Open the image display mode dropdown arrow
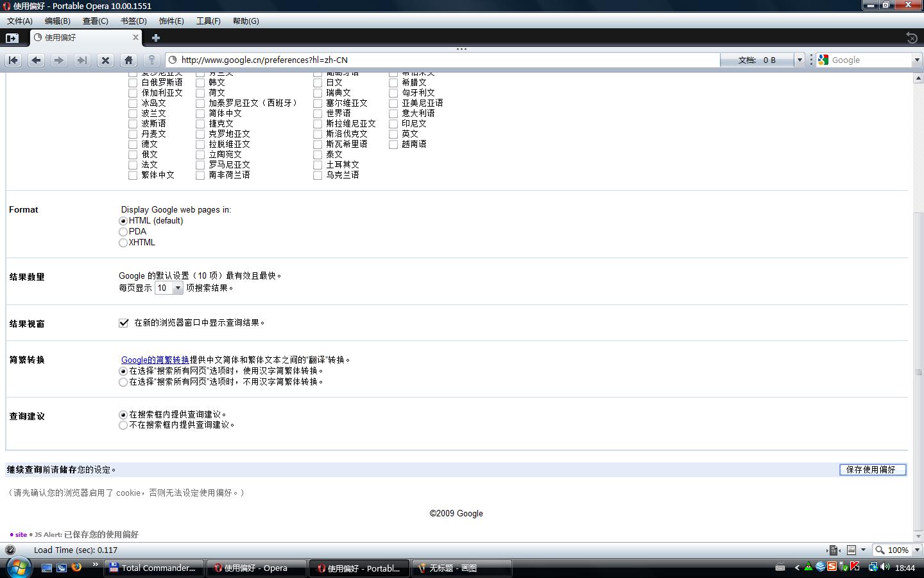This screenshot has width=924, height=578. [x=863, y=550]
